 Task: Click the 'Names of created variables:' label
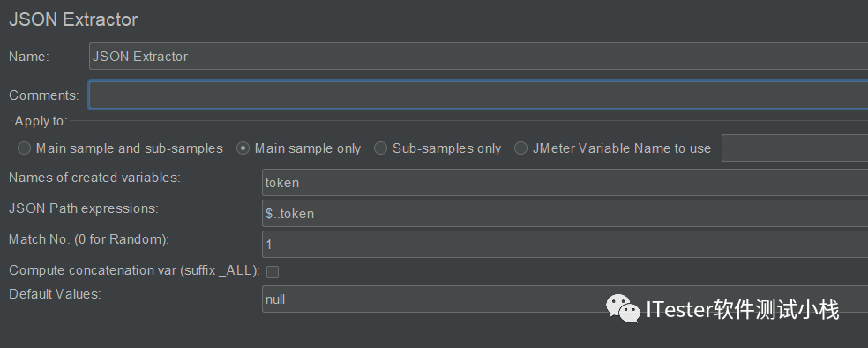point(94,178)
